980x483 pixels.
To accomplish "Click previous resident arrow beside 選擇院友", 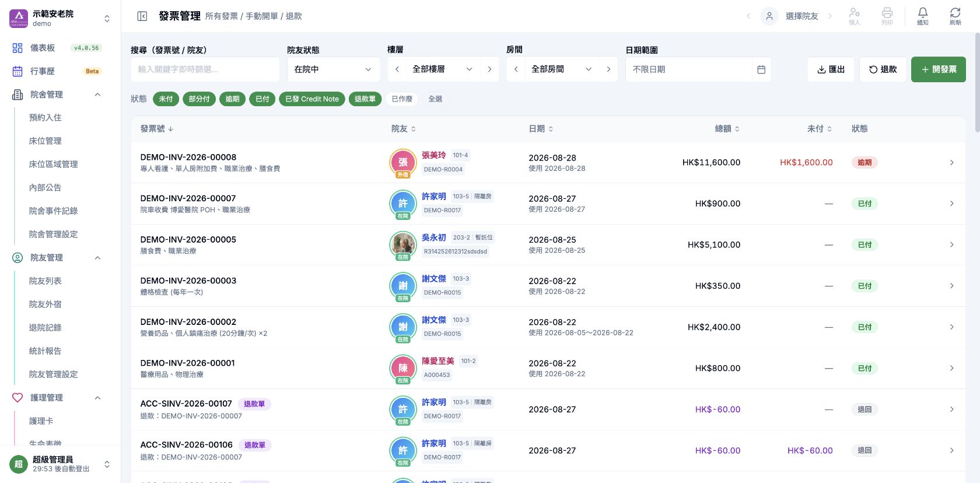I will click(748, 16).
